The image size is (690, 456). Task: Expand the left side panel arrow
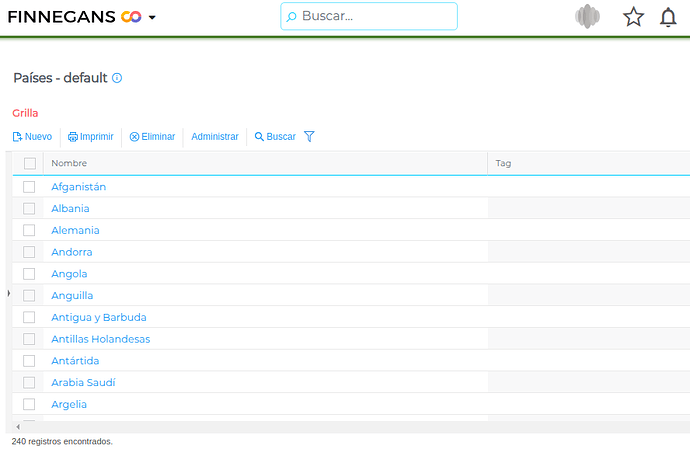click(x=8, y=293)
